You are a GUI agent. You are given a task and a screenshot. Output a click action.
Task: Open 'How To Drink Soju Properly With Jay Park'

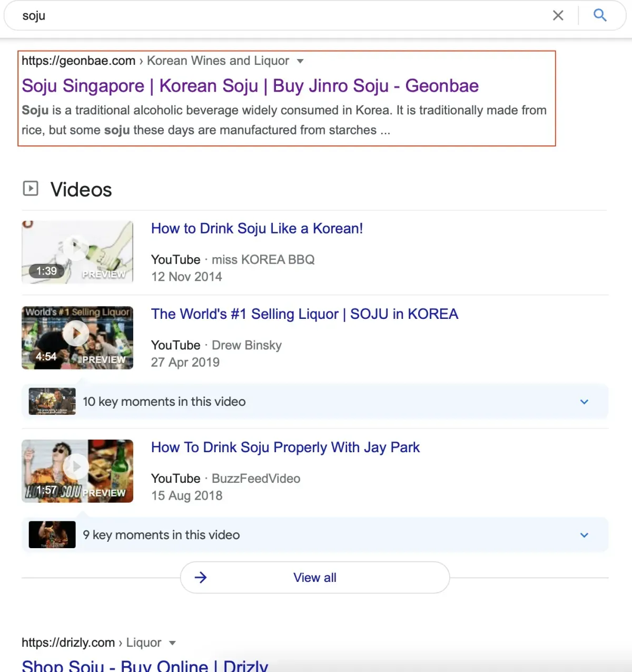pos(285,447)
